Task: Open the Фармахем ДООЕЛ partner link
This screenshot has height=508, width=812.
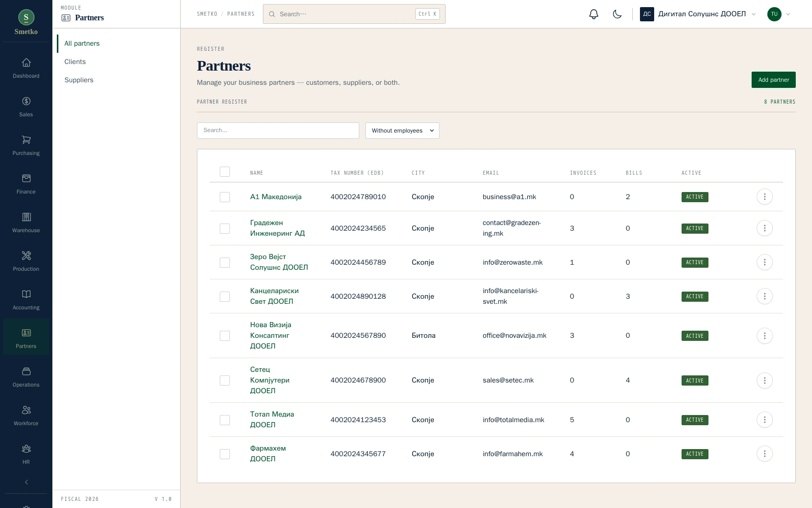Action: (x=268, y=454)
